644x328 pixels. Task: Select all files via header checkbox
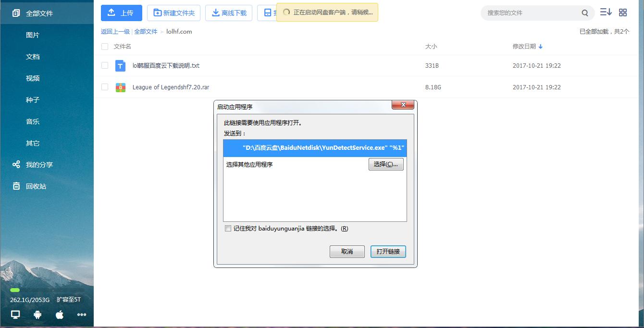[x=104, y=47]
